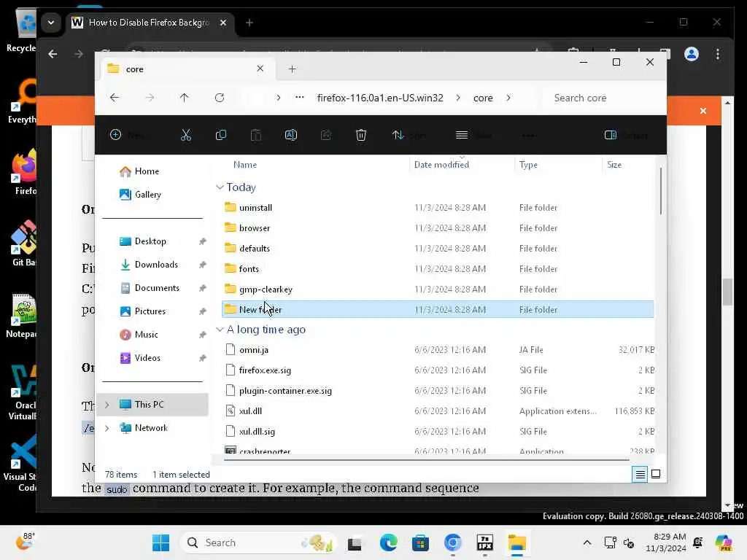Open Videos quick access folder
This screenshot has height=560, width=747.
coord(147,357)
